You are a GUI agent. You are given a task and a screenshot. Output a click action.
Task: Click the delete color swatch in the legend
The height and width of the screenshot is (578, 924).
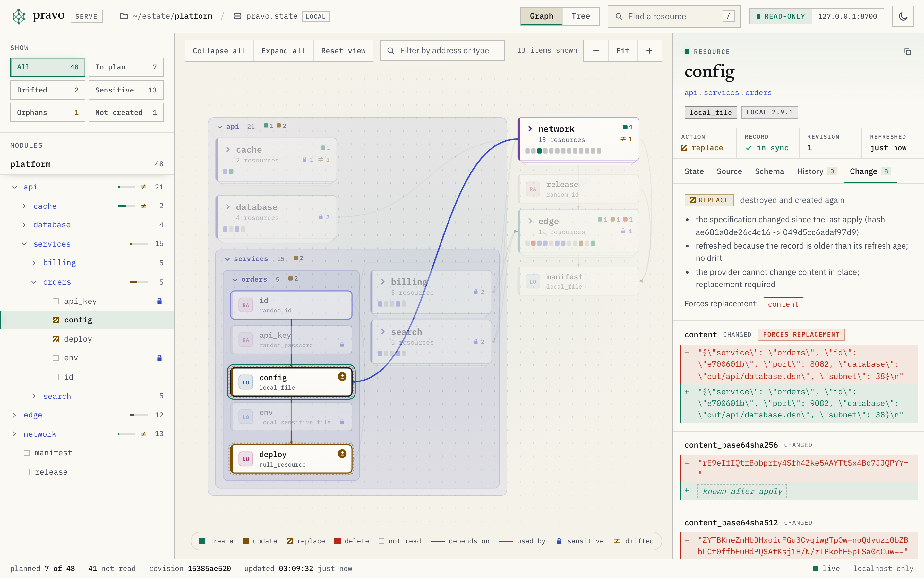[x=337, y=541]
